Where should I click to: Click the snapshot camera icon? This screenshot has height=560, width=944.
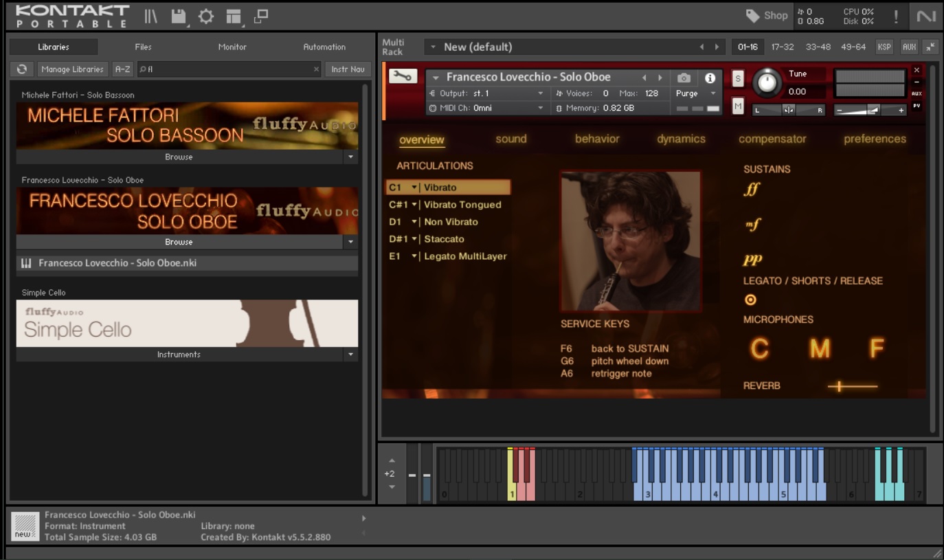[x=684, y=78]
